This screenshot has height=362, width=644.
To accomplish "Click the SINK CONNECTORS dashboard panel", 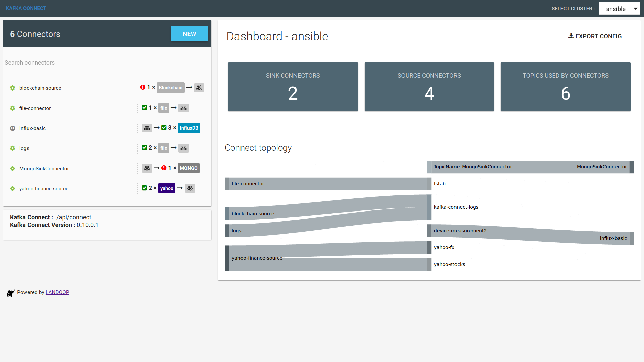I will (293, 86).
